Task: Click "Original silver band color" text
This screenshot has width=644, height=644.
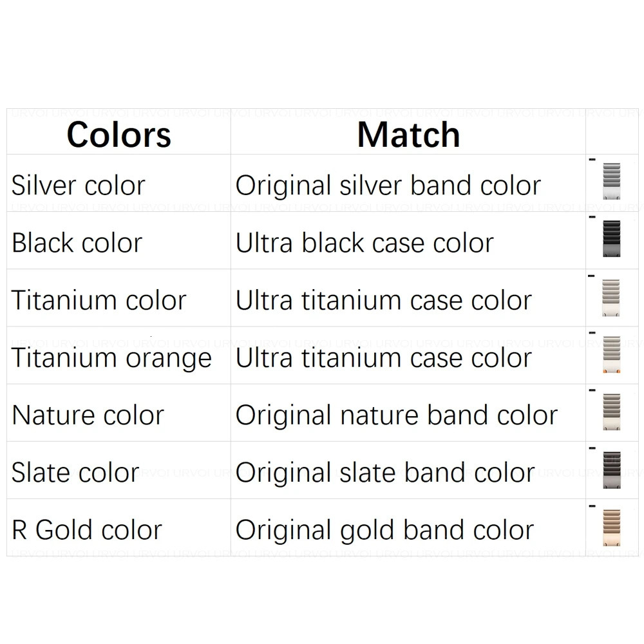Action: pyautogui.click(x=388, y=185)
